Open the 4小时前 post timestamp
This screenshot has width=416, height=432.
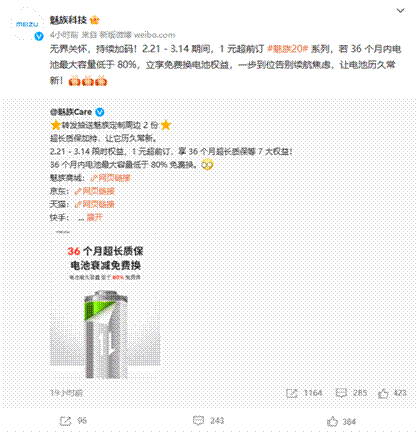coord(64,35)
